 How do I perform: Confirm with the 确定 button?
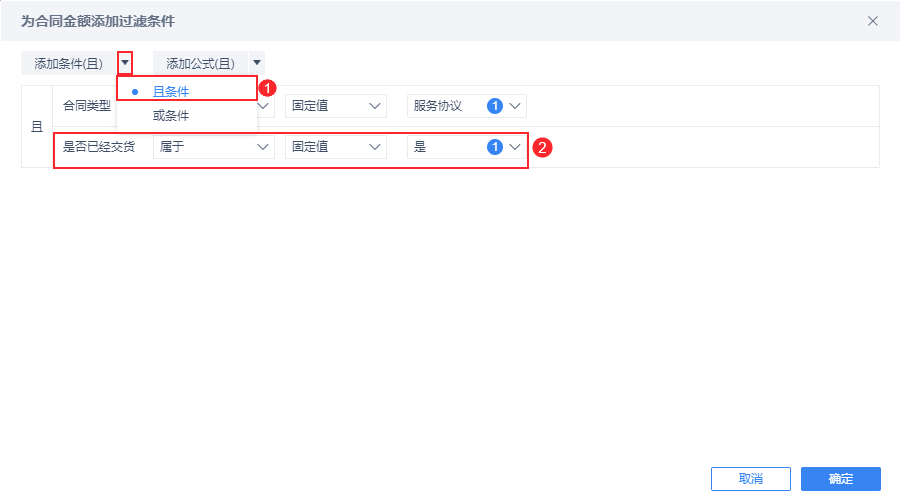(841, 479)
